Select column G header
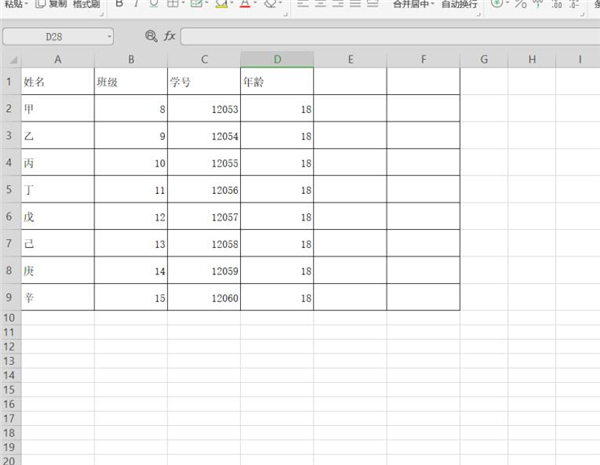This screenshot has width=600, height=465. [x=484, y=59]
